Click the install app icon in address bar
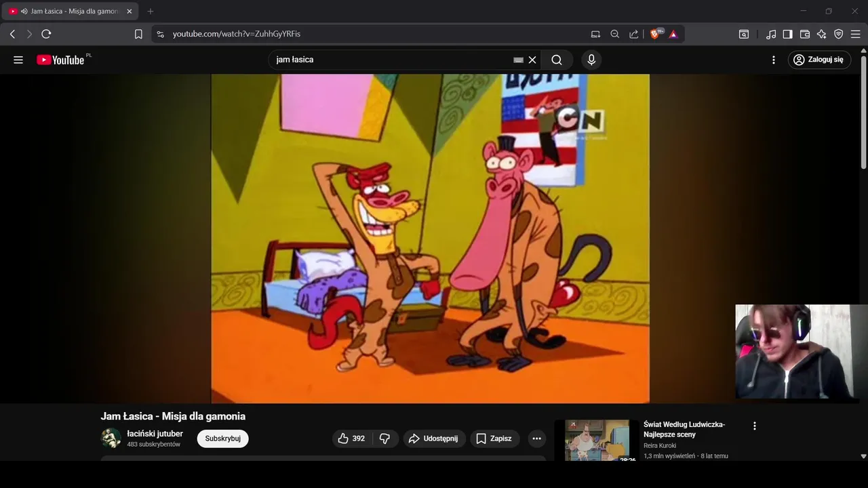Image resolution: width=868 pixels, height=488 pixels. (x=595, y=34)
